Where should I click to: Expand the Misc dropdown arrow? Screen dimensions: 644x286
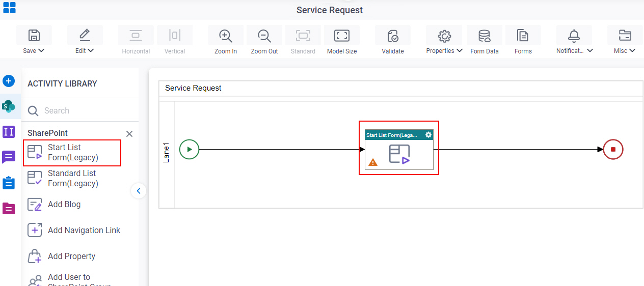coord(632,50)
